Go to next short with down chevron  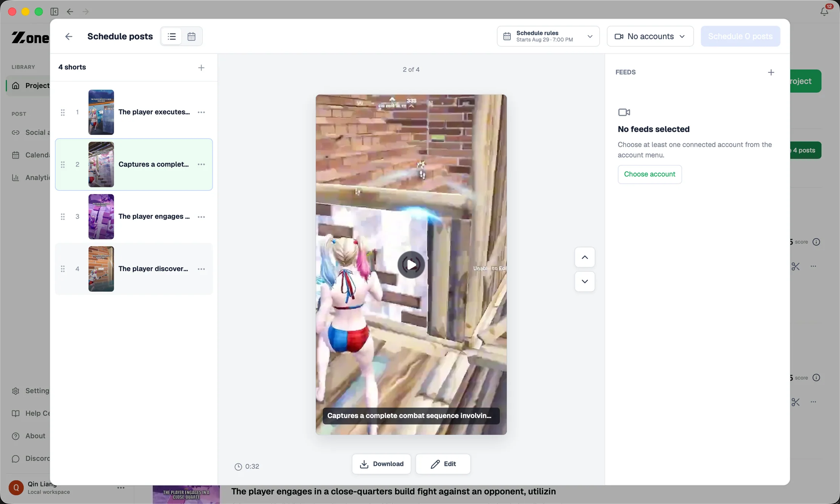(585, 281)
